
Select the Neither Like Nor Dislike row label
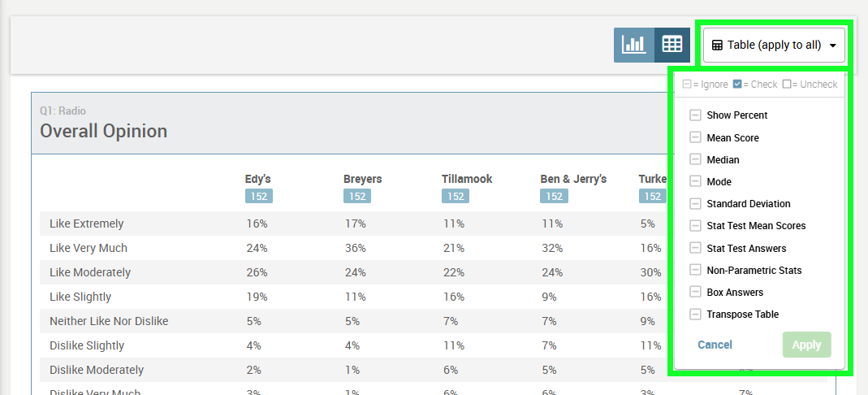pyautogui.click(x=109, y=321)
